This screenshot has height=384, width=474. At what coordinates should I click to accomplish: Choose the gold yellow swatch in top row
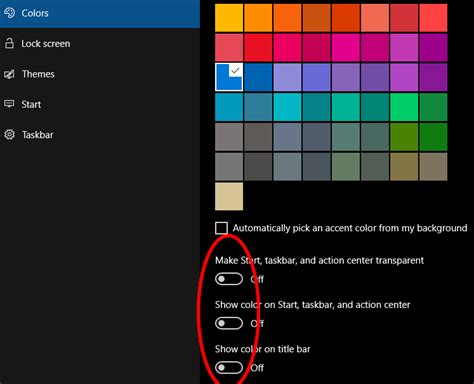229,18
